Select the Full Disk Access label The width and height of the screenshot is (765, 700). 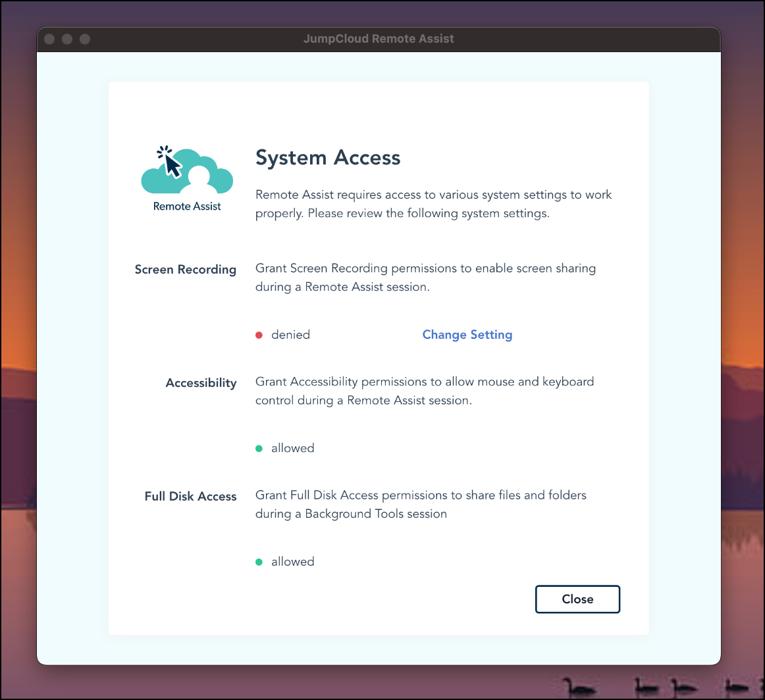tap(190, 497)
